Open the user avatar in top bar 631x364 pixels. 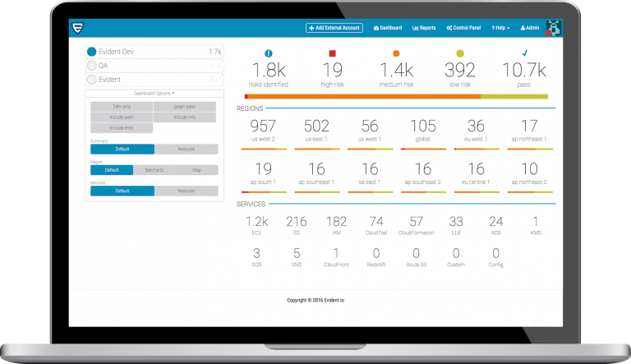click(553, 28)
